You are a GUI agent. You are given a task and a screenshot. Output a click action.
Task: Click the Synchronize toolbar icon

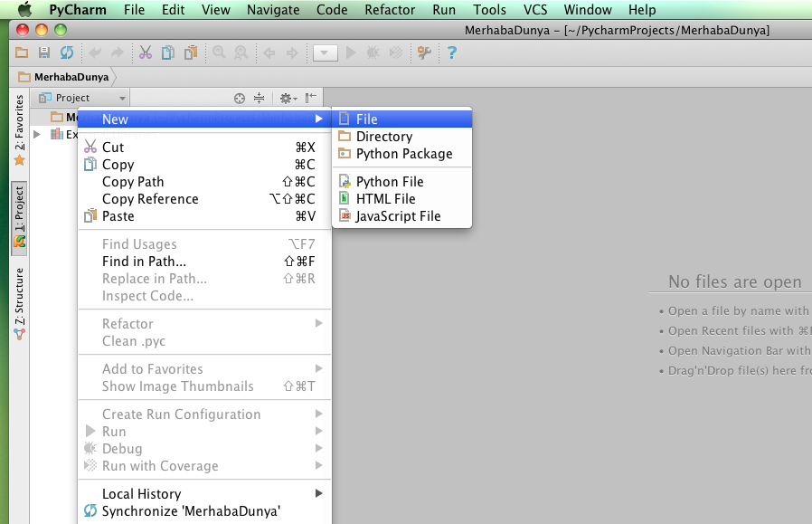[67, 52]
